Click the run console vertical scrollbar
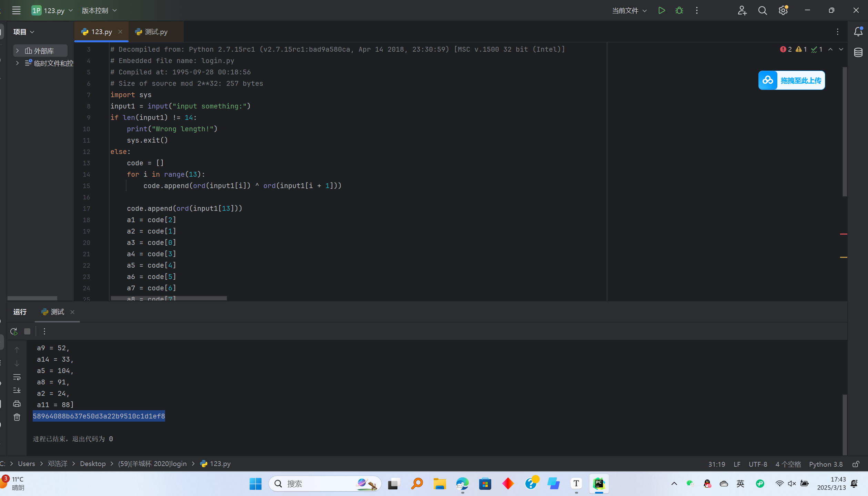Screen dimensions: 868x496 [x=845, y=424]
